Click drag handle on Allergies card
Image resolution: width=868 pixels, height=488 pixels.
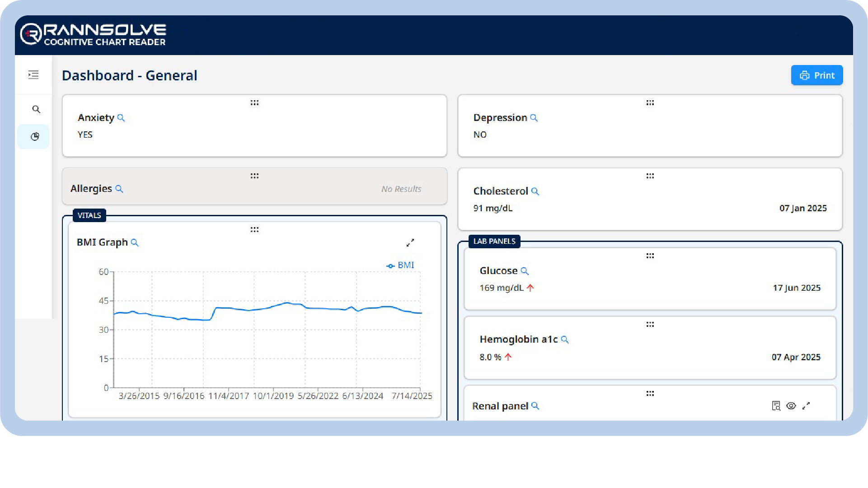tap(254, 176)
